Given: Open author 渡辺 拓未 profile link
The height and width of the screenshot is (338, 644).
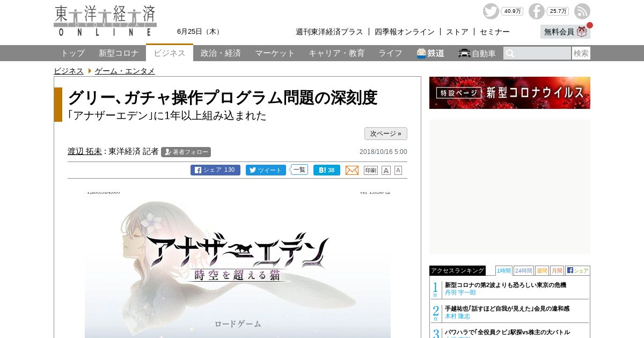Looking at the screenshot, I should click(85, 151).
